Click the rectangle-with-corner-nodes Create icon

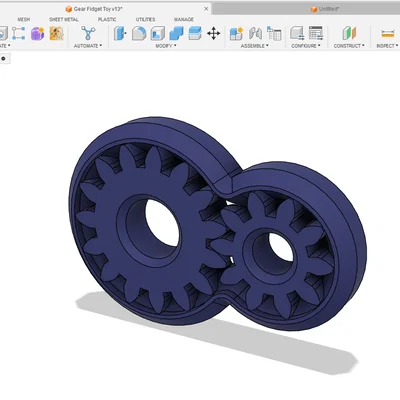point(18,33)
